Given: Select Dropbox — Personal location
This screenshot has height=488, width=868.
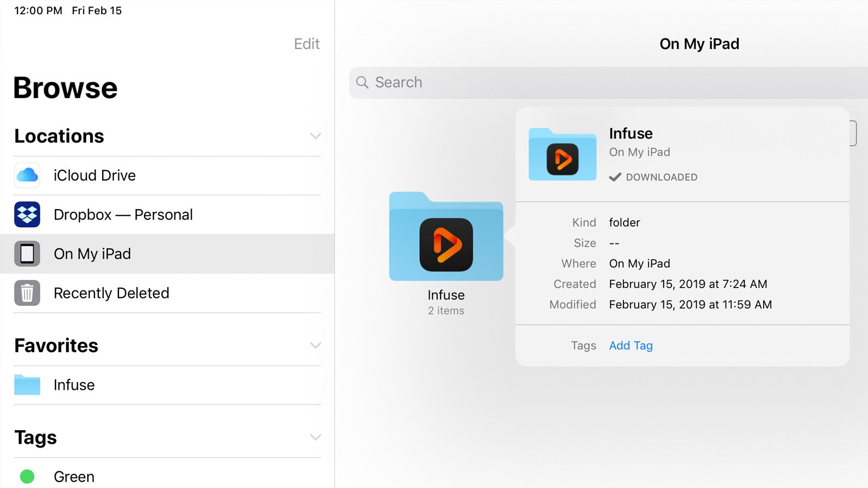Looking at the screenshot, I should click(167, 215).
